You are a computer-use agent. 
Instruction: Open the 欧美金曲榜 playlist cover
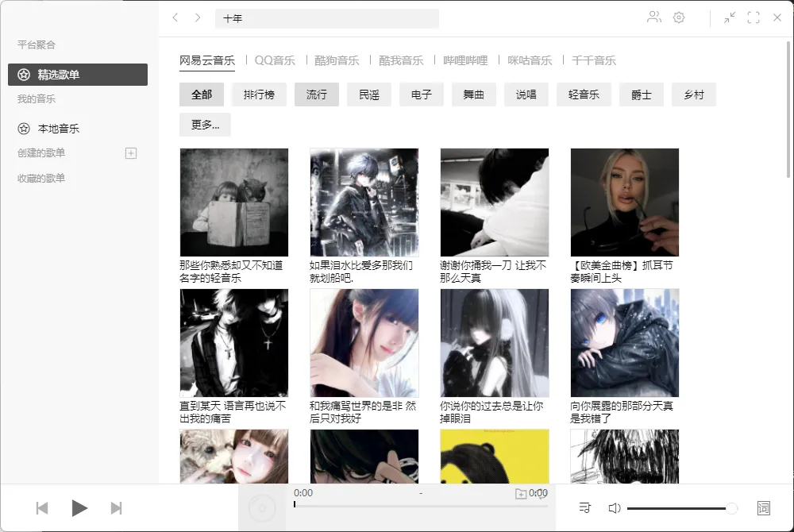pos(624,202)
